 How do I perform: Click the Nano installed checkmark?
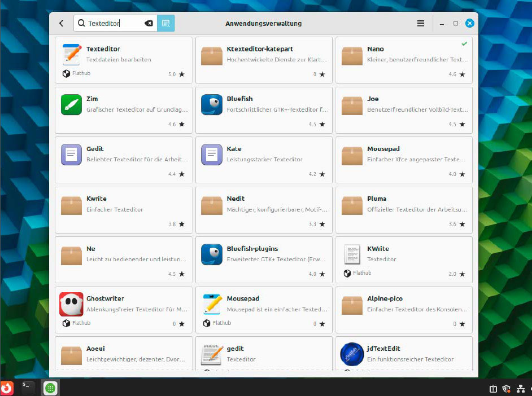(x=464, y=43)
